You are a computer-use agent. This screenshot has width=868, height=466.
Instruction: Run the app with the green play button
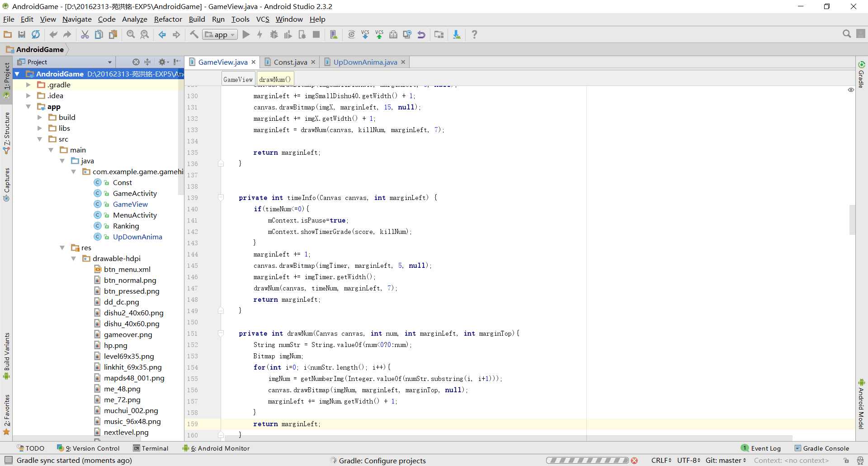(246, 34)
